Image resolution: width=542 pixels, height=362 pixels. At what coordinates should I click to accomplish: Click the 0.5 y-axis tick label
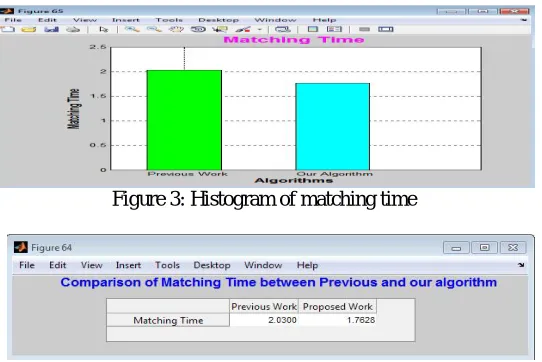click(98, 145)
